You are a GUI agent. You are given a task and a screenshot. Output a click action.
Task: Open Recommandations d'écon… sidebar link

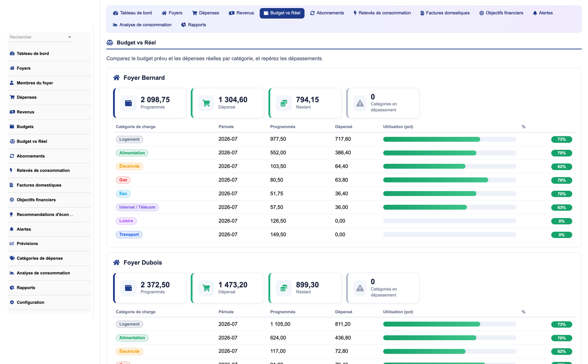tap(45, 214)
